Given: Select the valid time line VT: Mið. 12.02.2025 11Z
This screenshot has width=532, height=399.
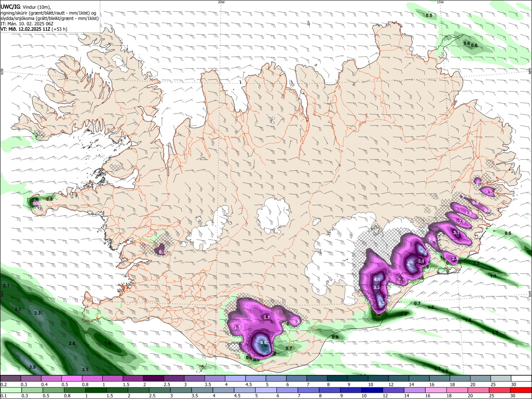Looking at the screenshot, I should [25, 29].
